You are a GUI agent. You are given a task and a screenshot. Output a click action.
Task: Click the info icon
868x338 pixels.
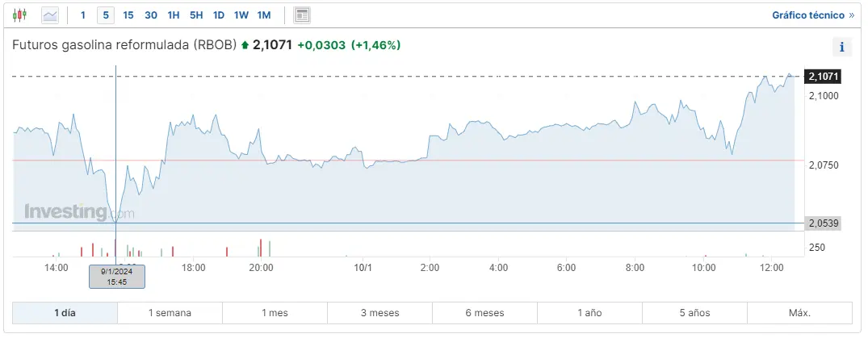point(841,47)
